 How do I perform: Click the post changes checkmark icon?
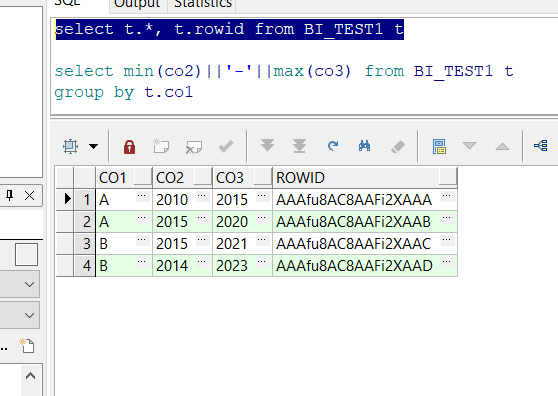(x=226, y=146)
